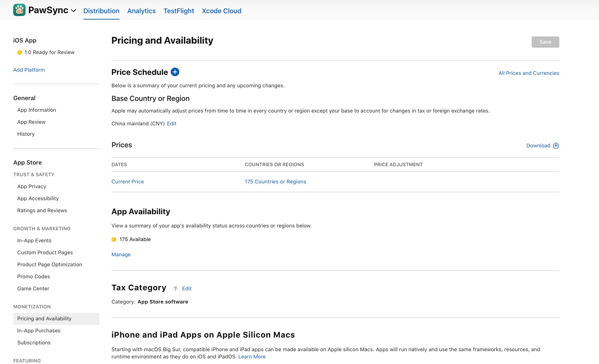This screenshot has width=599, height=364.
Task: Go to Game Center
Action: (x=33, y=289)
